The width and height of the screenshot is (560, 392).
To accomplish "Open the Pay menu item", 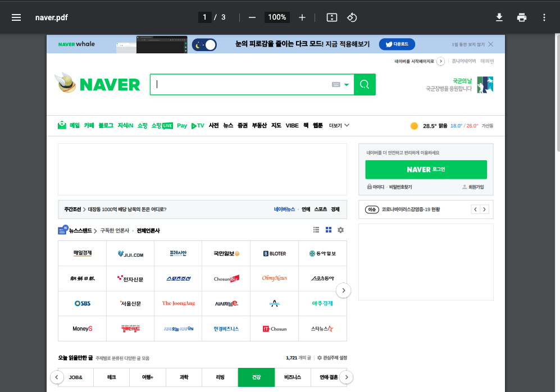I will pyautogui.click(x=182, y=126).
